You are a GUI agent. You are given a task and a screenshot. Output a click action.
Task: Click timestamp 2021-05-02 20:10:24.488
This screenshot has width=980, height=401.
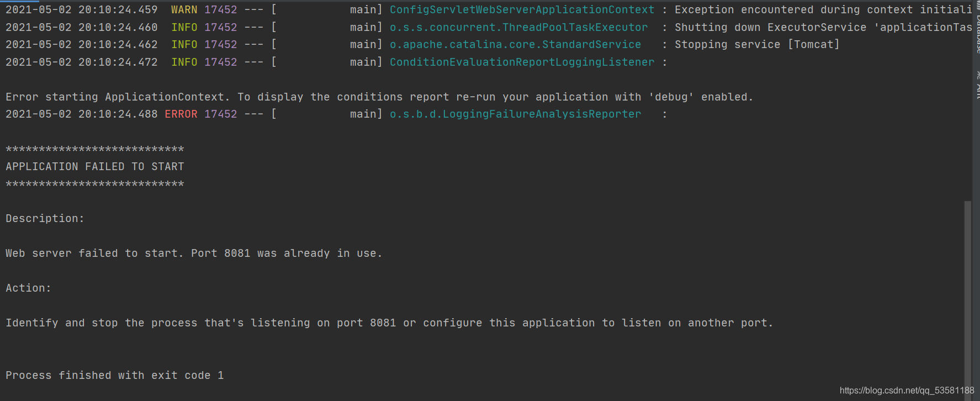81,114
